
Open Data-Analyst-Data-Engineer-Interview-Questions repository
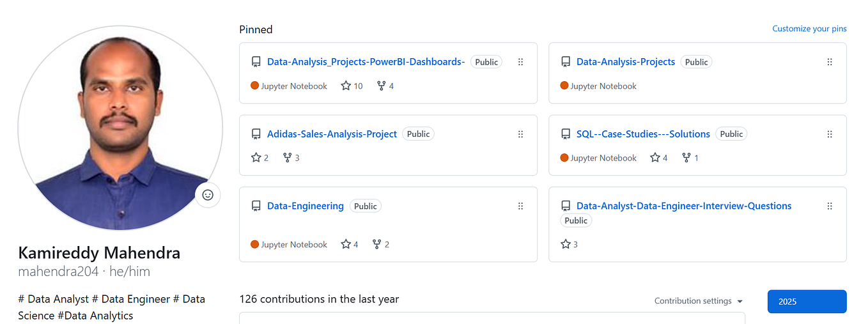683,206
